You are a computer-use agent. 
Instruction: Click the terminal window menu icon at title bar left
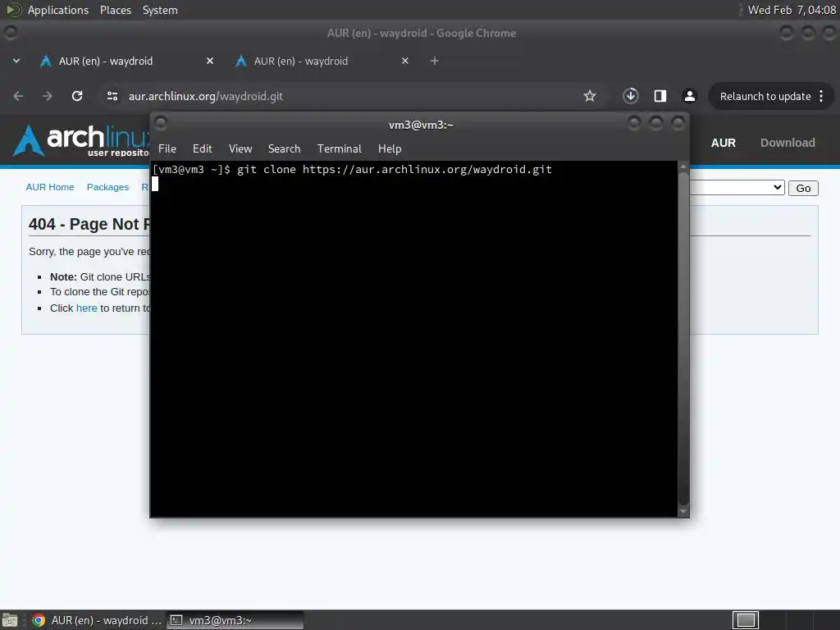(x=161, y=123)
